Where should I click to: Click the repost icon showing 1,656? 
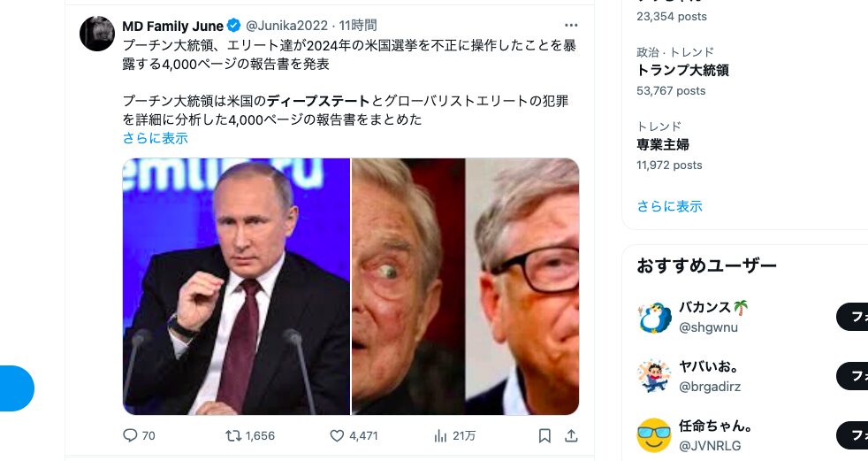(233, 435)
